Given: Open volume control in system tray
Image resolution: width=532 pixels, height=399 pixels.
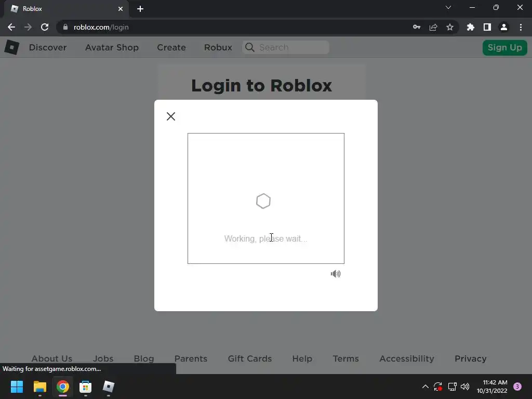Looking at the screenshot, I should pyautogui.click(x=465, y=387).
